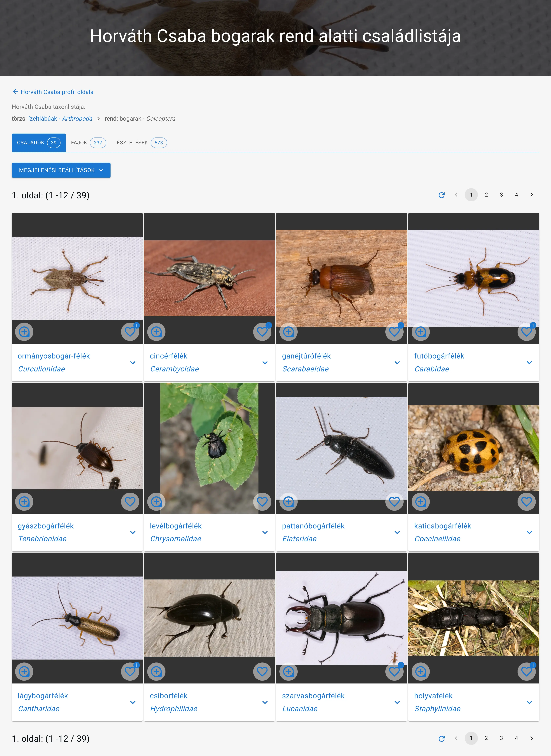This screenshot has width=551, height=756.
Task: Click the heart icon on the Coccinellidae card
Action: [526, 501]
